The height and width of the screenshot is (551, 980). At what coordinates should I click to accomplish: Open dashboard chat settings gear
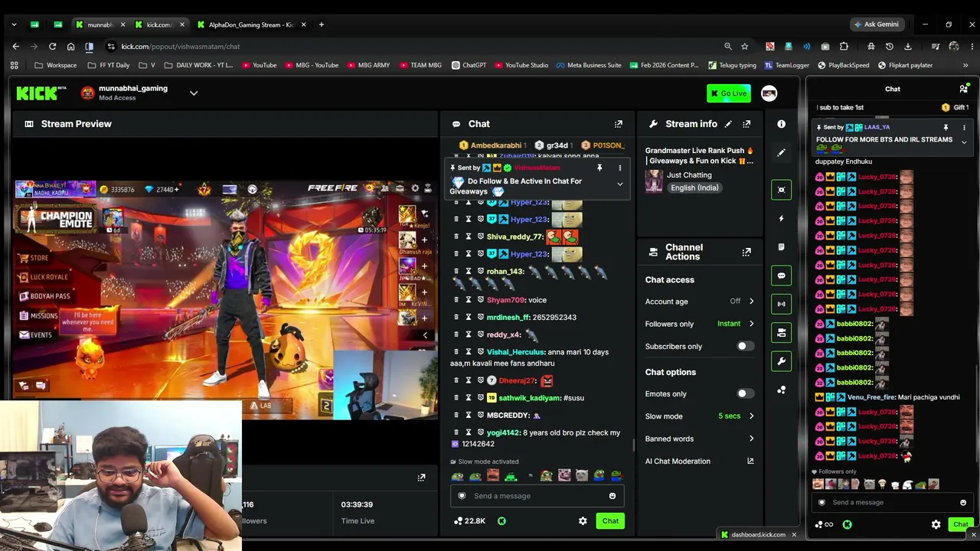583,521
